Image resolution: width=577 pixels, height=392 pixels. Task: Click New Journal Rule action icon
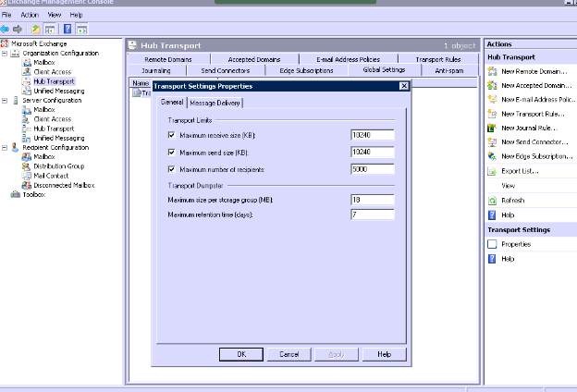(x=492, y=129)
